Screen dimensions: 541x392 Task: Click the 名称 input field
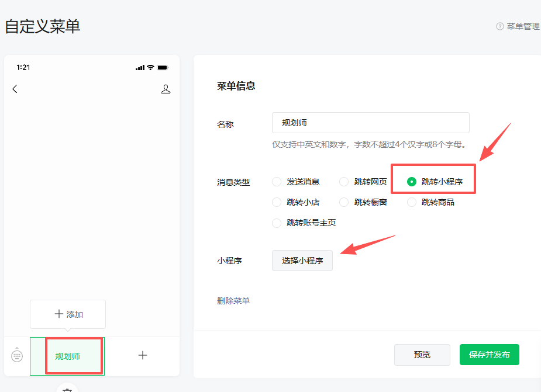370,123
